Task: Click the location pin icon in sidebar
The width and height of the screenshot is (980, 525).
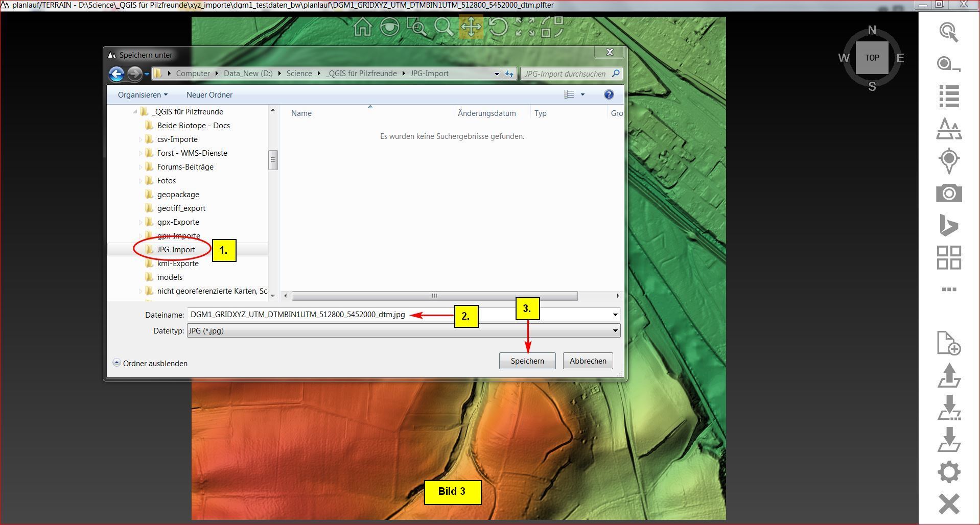Action: click(x=949, y=161)
